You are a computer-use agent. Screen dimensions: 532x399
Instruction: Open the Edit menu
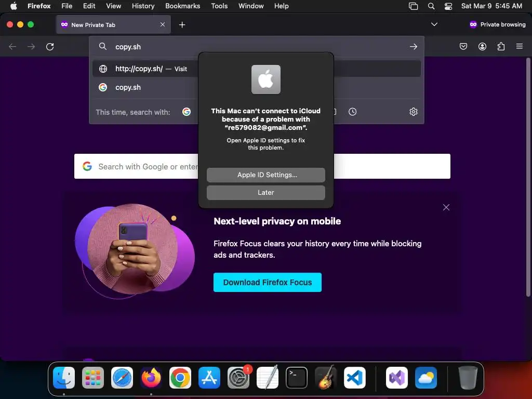tap(89, 6)
